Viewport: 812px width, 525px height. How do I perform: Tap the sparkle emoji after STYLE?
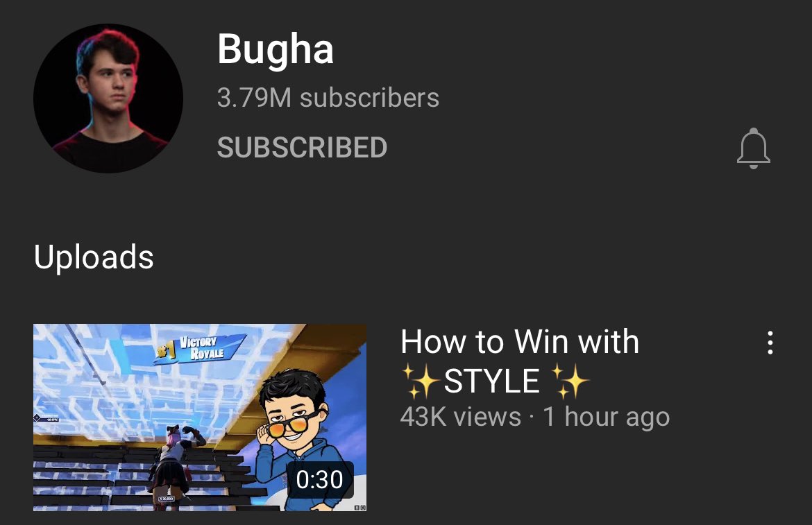[569, 381]
